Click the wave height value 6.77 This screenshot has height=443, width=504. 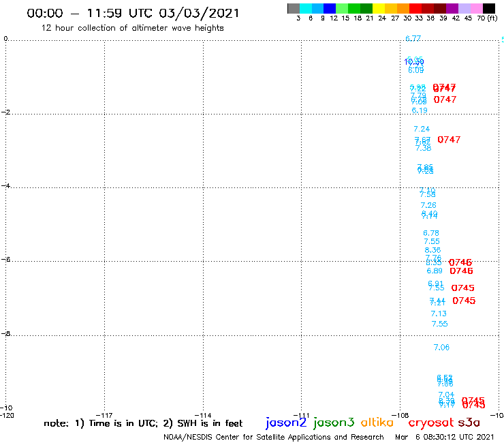click(x=413, y=39)
